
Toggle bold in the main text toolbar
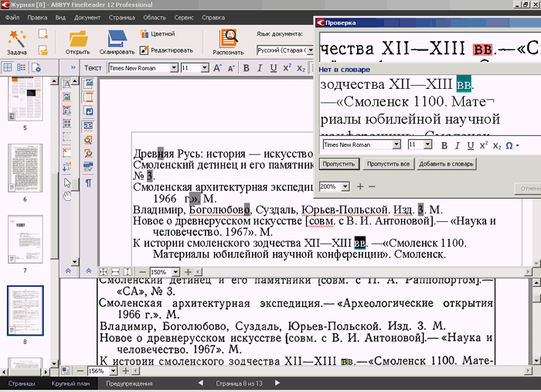(247, 68)
